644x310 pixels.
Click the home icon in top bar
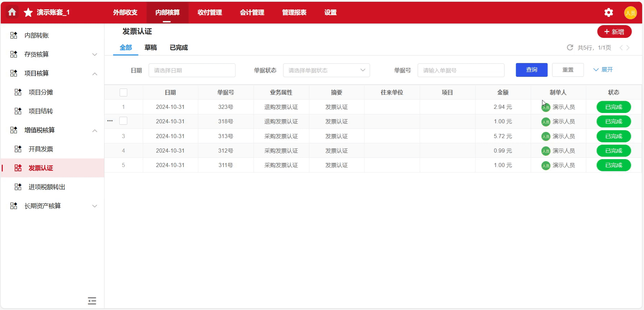pos(12,12)
